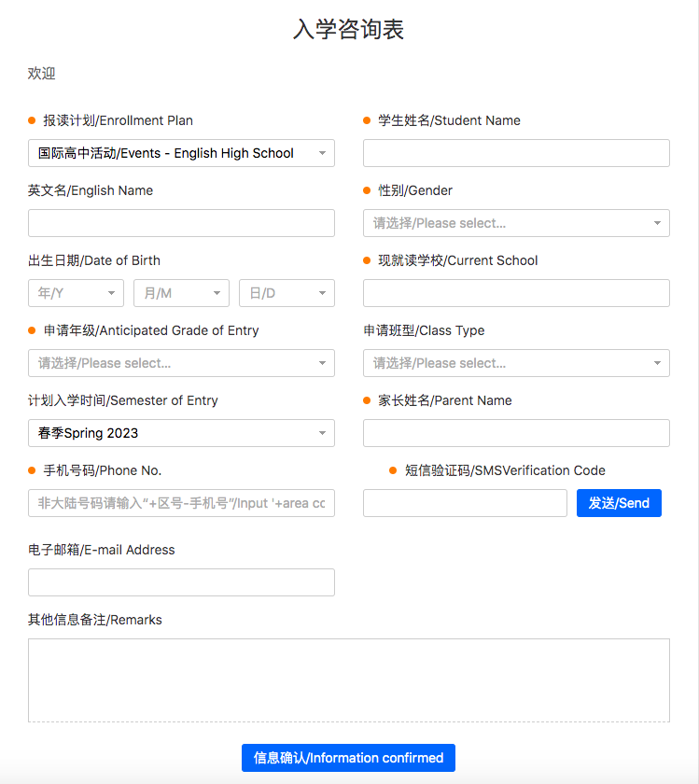Click the 申请年级/Anticipated Grade of Entry label
The height and width of the screenshot is (784, 699).
[151, 330]
